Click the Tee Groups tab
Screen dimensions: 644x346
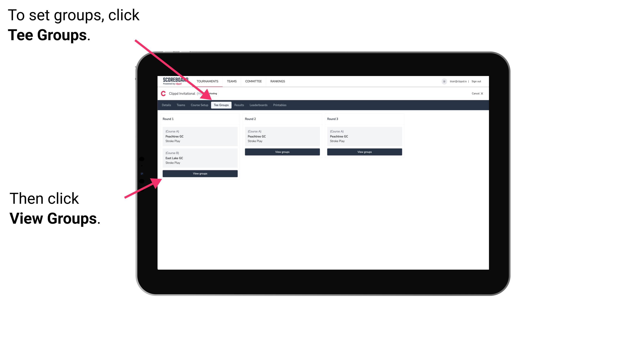tap(221, 105)
